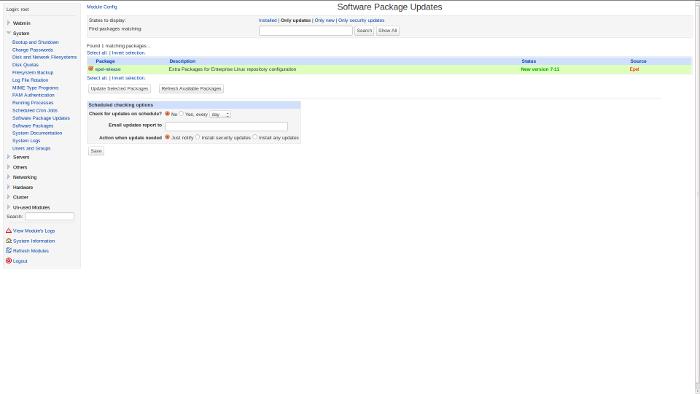Open Disk Quotas module

pos(25,65)
